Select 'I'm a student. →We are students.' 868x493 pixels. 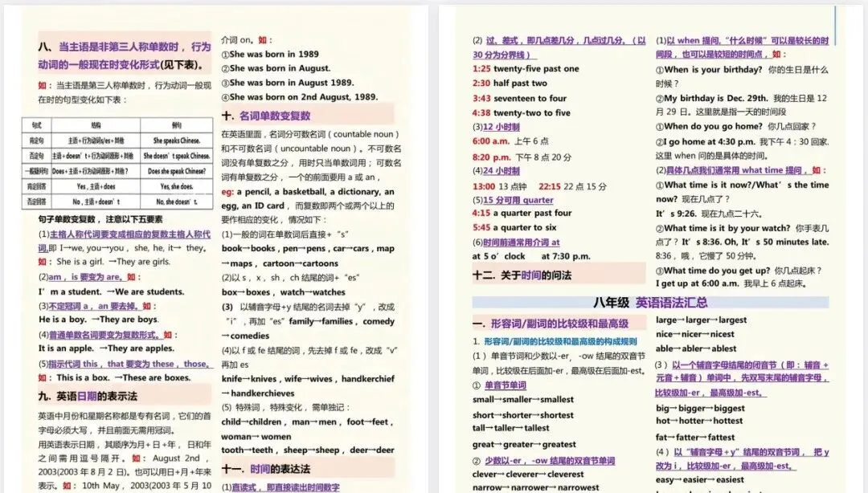111,291
